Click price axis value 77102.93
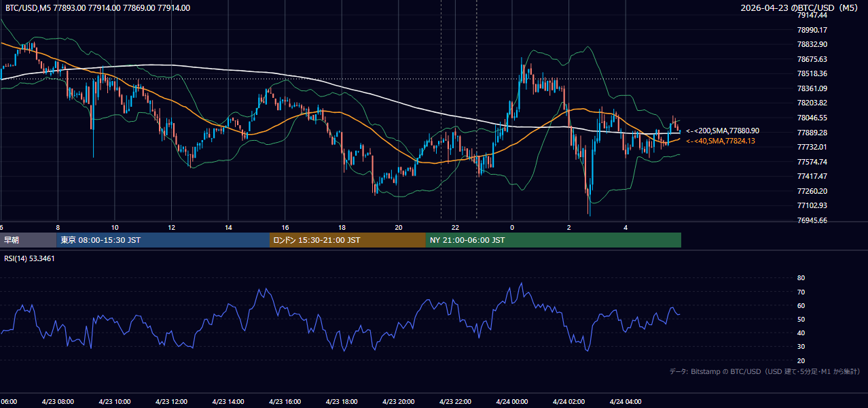The height and width of the screenshot is (408, 868). 812,205
